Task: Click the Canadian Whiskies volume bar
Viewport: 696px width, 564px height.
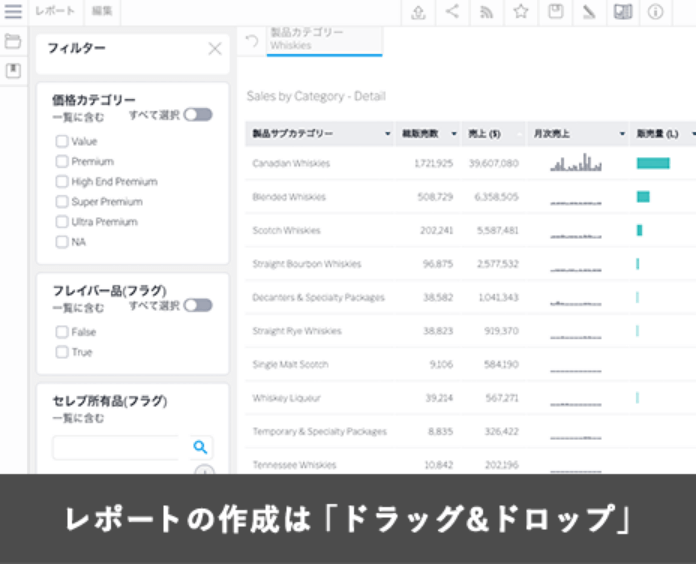Action: point(653,163)
